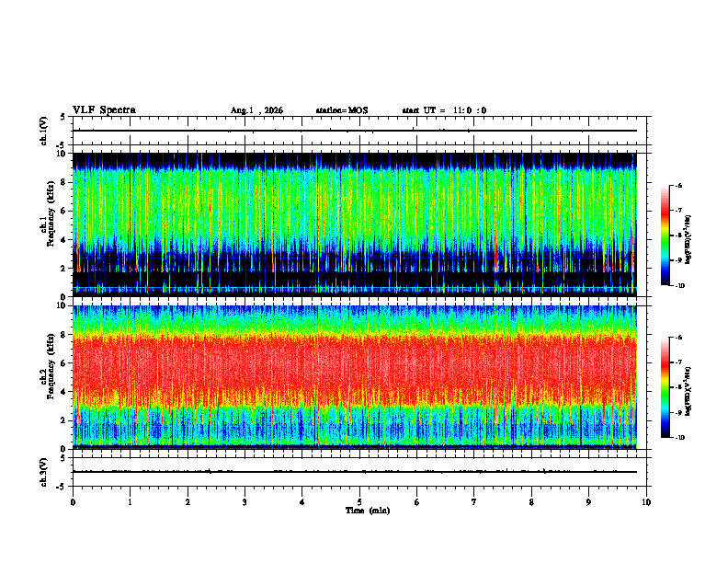The width and height of the screenshot is (728, 563).
Task: Click the ch.1 voltage trace line
Action: (354, 131)
